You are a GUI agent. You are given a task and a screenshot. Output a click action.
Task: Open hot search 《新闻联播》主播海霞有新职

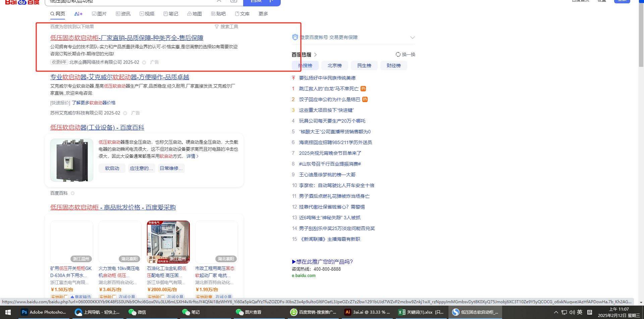click(x=330, y=239)
